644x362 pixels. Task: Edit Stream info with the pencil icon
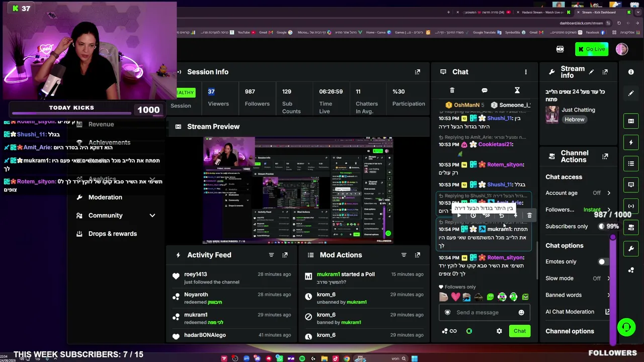pyautogui.click(x=591, y=72)
